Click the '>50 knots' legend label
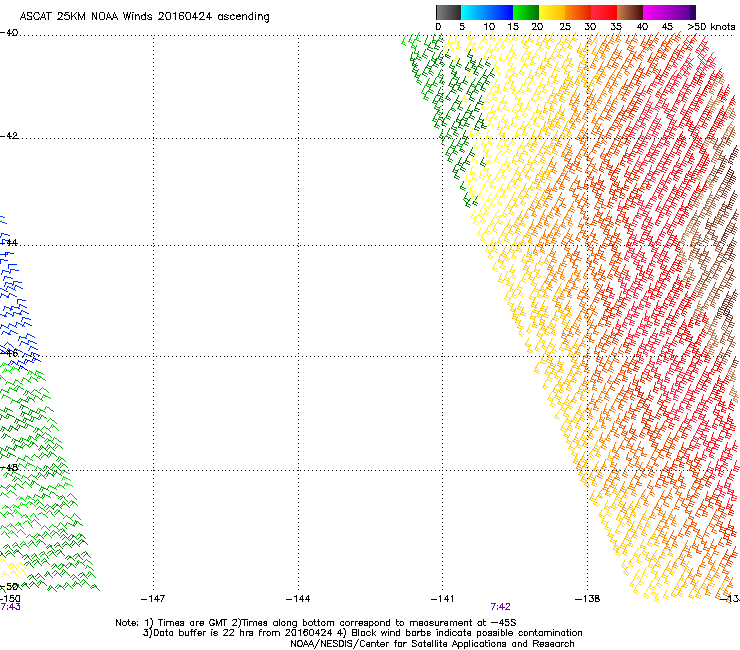Image resolution: width=740 pixels, height=650 pixels. [x=711, y=27]
